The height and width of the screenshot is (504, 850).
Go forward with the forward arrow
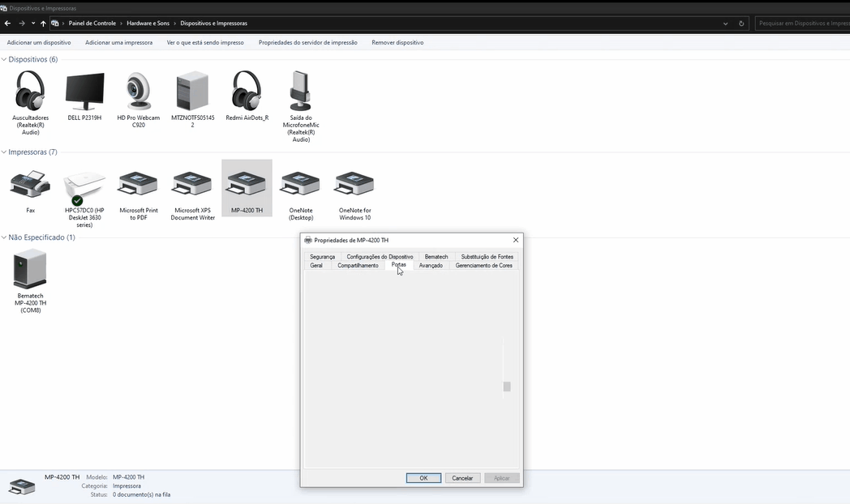tap(22, 23)
